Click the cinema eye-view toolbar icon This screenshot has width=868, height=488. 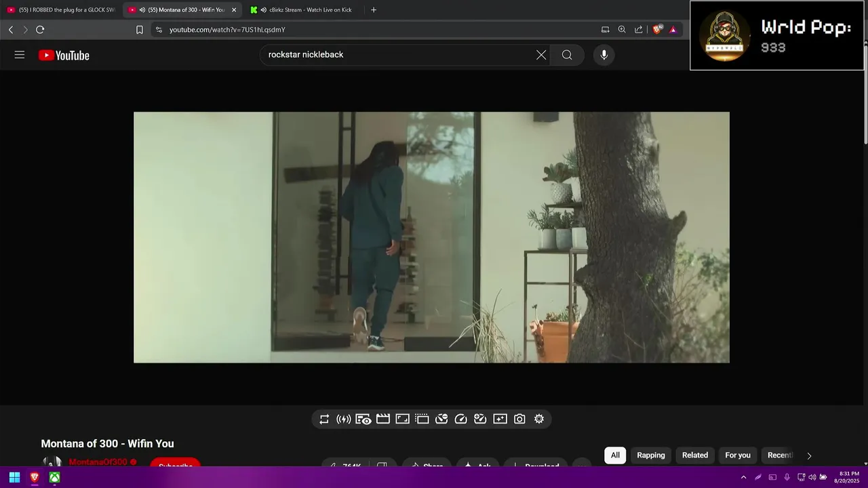coord(363,419)
